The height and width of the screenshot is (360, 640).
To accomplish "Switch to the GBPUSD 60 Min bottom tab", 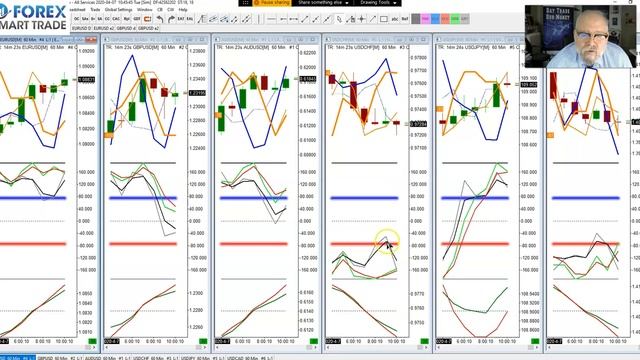I will pos(60,358).
